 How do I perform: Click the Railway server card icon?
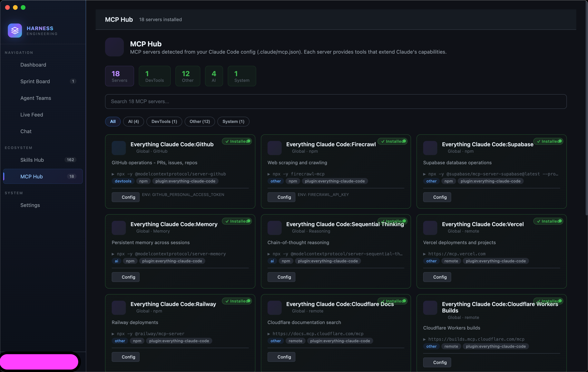[x=119, y=308]
